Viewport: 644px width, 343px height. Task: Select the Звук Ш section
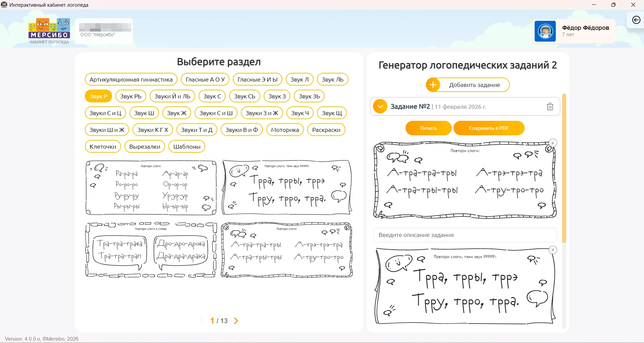[144, 113]
